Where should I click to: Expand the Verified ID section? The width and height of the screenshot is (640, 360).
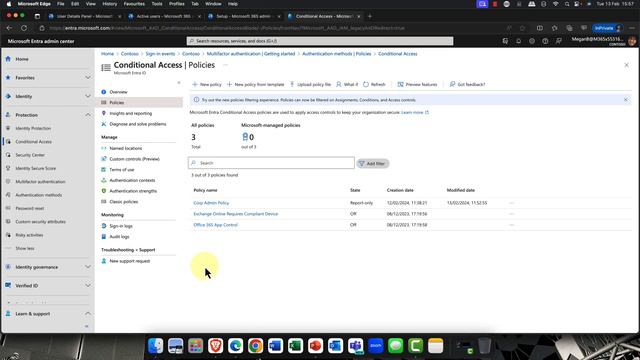[x=88, y=286]
